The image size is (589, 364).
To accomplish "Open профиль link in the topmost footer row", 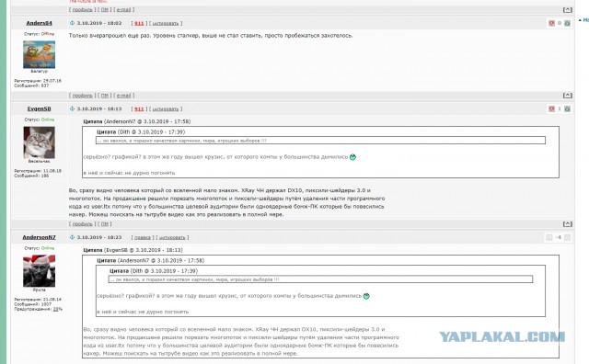I will [82, 10].
